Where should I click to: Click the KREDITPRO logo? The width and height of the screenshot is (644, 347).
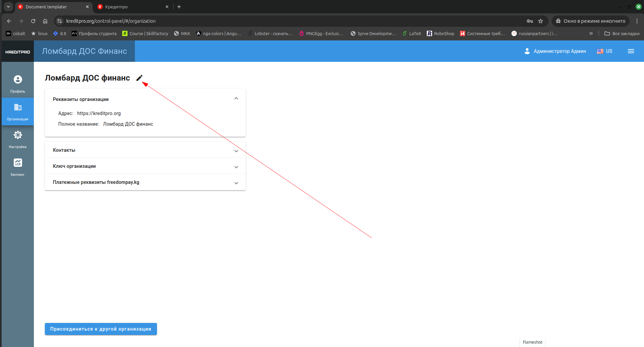click(18, 52)
